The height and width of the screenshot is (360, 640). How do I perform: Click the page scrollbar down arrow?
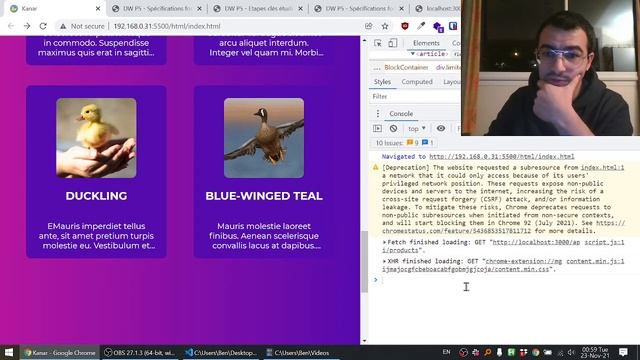364,341
